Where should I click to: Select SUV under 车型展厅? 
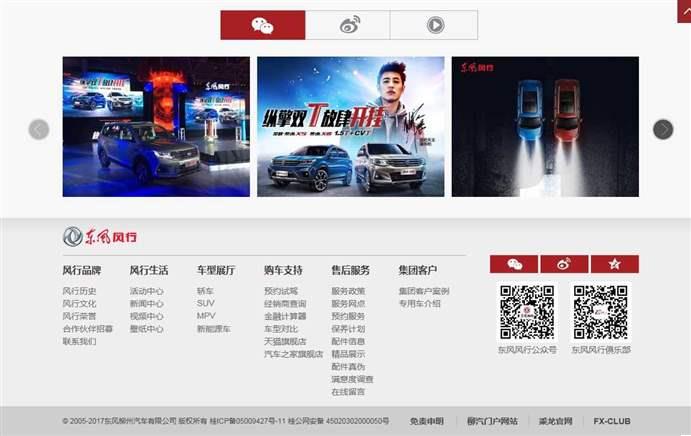click(206, 303)
